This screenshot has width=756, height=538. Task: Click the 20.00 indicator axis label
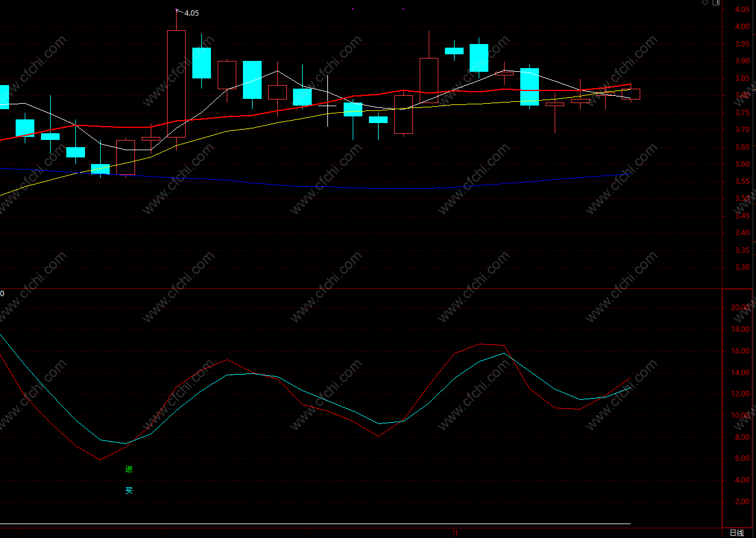click(x=740, y=308)
